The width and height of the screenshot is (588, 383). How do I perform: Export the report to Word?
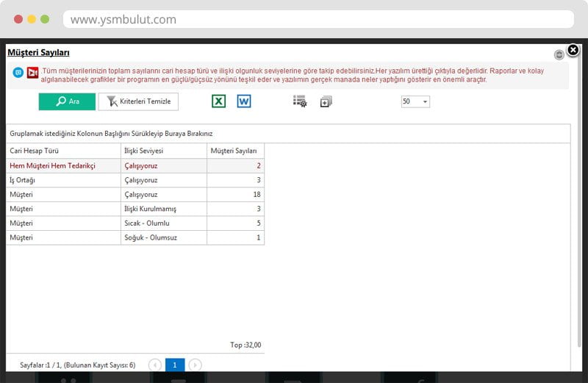pos(244,101)
